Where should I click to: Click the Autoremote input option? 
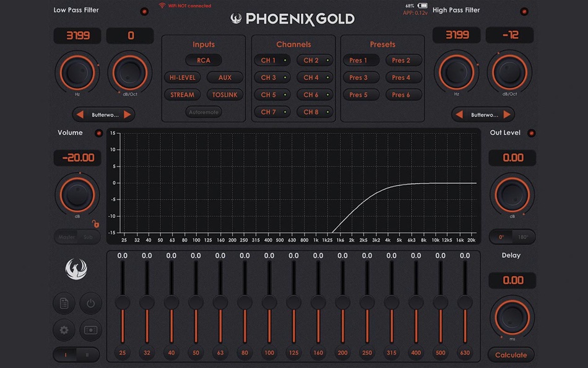tap(204, 112)
